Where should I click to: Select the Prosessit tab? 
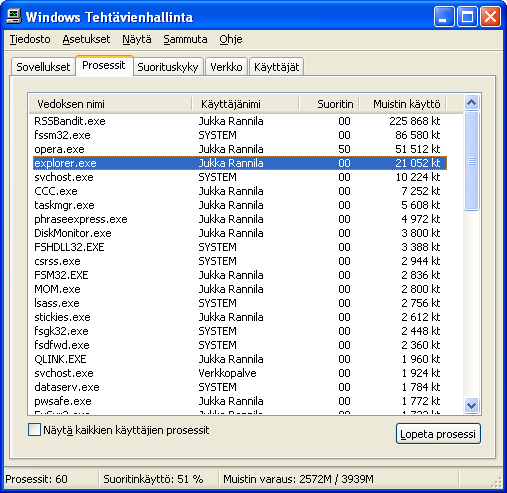[x=104, y=65]
